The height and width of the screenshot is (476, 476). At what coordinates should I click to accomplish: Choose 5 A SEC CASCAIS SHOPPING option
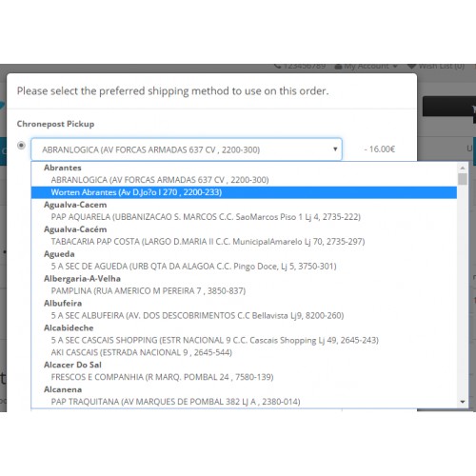click(244, 340)
